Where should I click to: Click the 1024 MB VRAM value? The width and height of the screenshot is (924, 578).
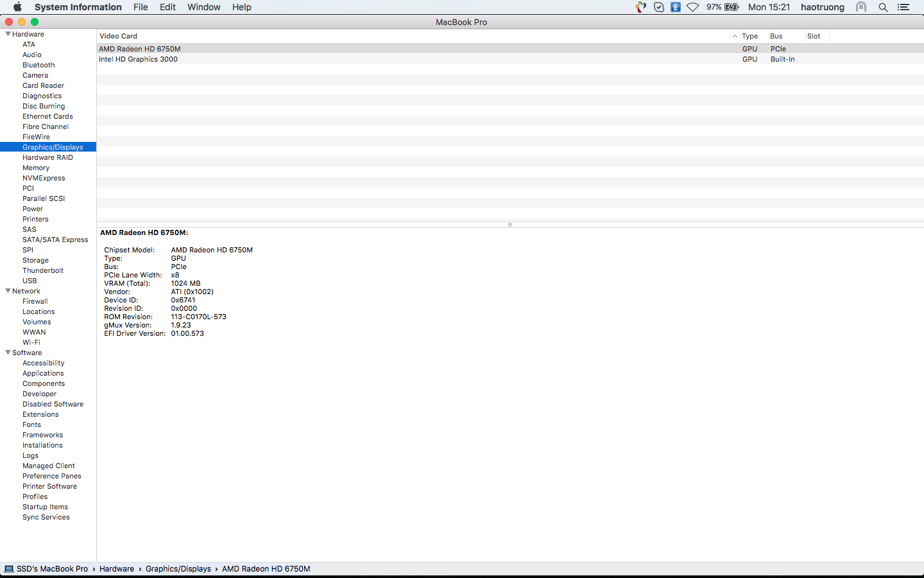(185, 283)
